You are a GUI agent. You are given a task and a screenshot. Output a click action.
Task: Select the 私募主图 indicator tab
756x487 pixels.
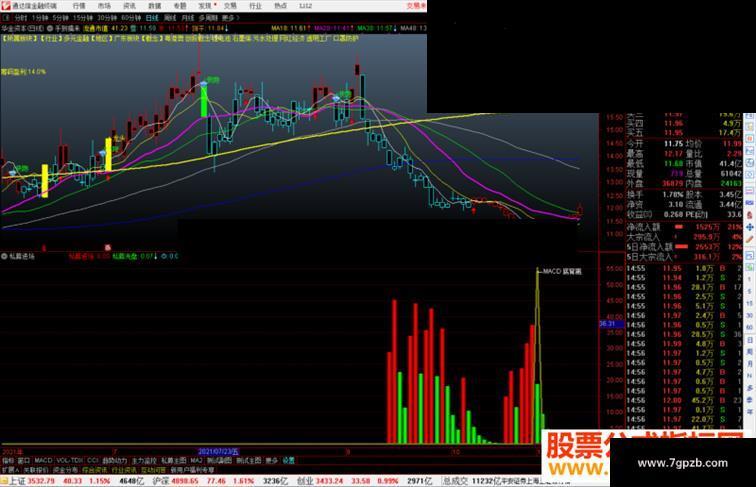click(174, 461)
